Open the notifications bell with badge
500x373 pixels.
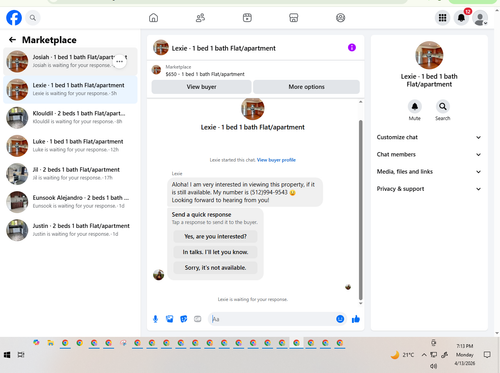click(461, 18)
